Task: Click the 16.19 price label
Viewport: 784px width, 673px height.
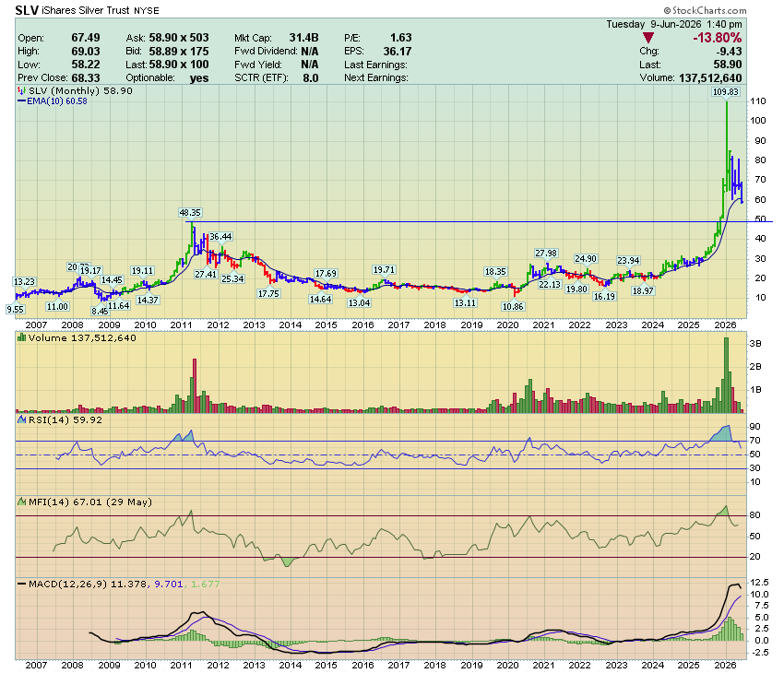Action: 604,297
